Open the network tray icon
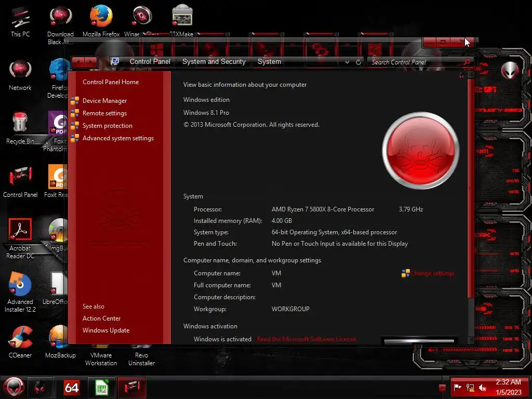This screenshot has height=399, width=532. pyautogui.click(x=470, y=387)
